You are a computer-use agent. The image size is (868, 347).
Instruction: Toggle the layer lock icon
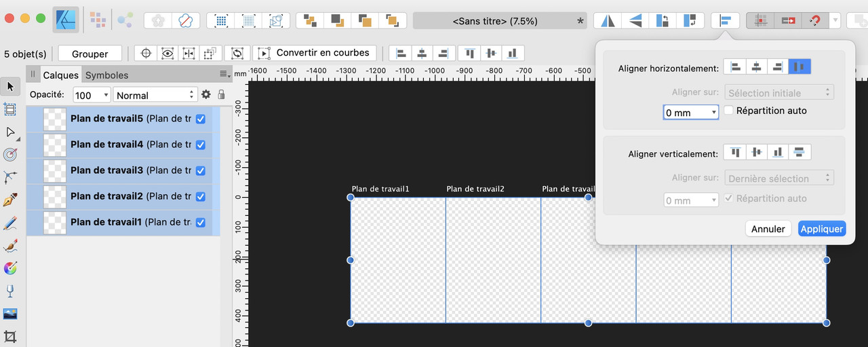point(221,95)
